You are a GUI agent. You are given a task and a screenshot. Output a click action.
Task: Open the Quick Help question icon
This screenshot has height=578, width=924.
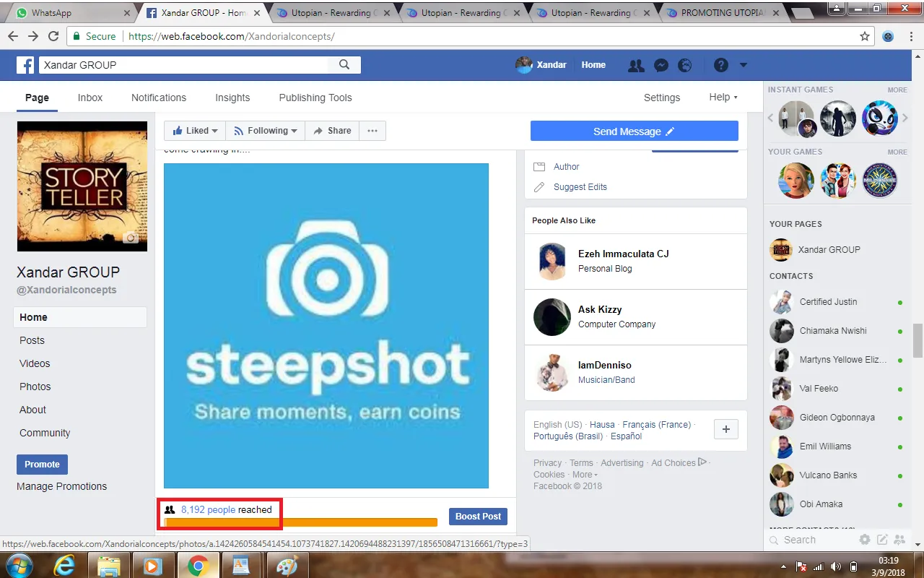(x=720, y=65)
